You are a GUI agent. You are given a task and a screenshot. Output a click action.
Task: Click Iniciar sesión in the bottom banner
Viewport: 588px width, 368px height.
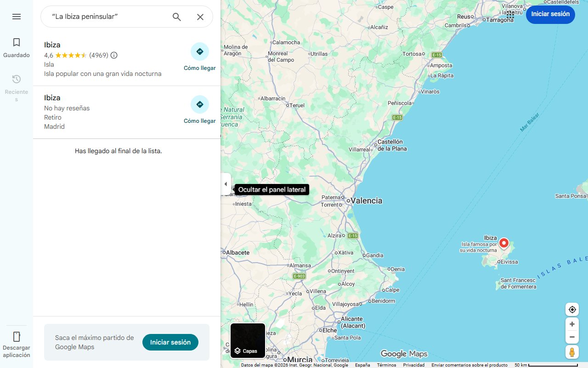pos(170,342)
